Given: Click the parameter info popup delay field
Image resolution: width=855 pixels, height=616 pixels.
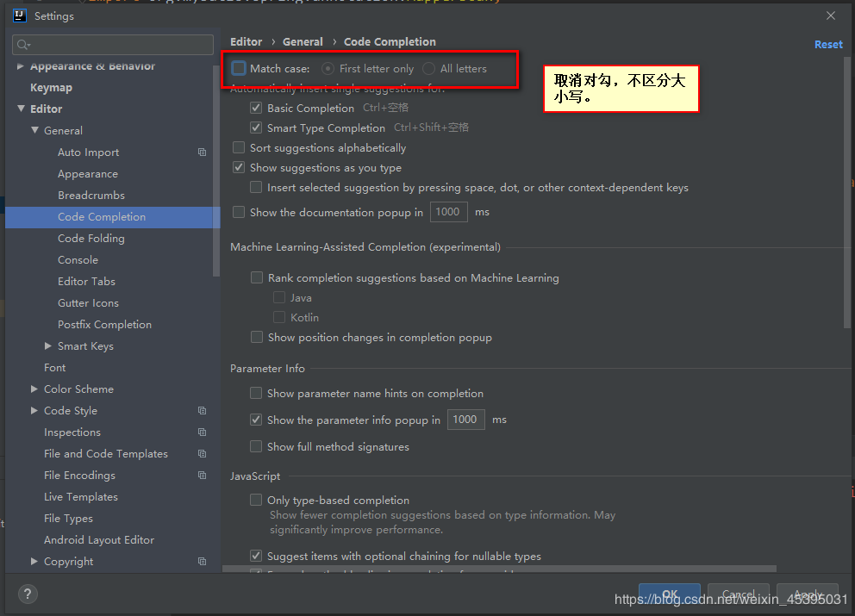Looking at the screenshot, I should click(x=465, y=420).
